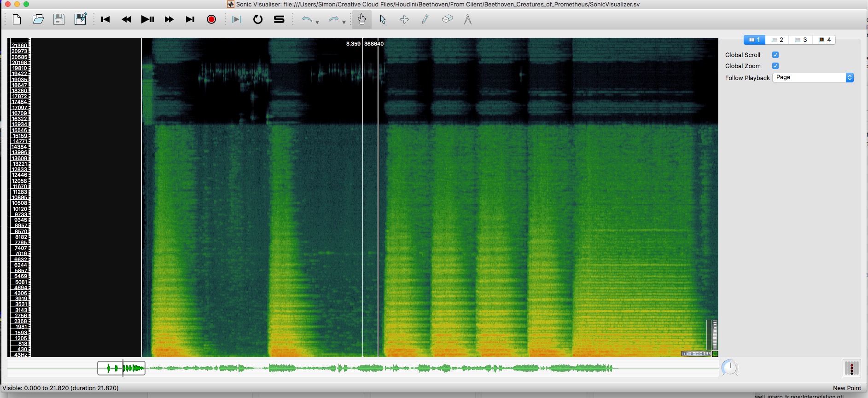
Task: Toggle Solo Current Pane
Action: [x=279, y=19]
